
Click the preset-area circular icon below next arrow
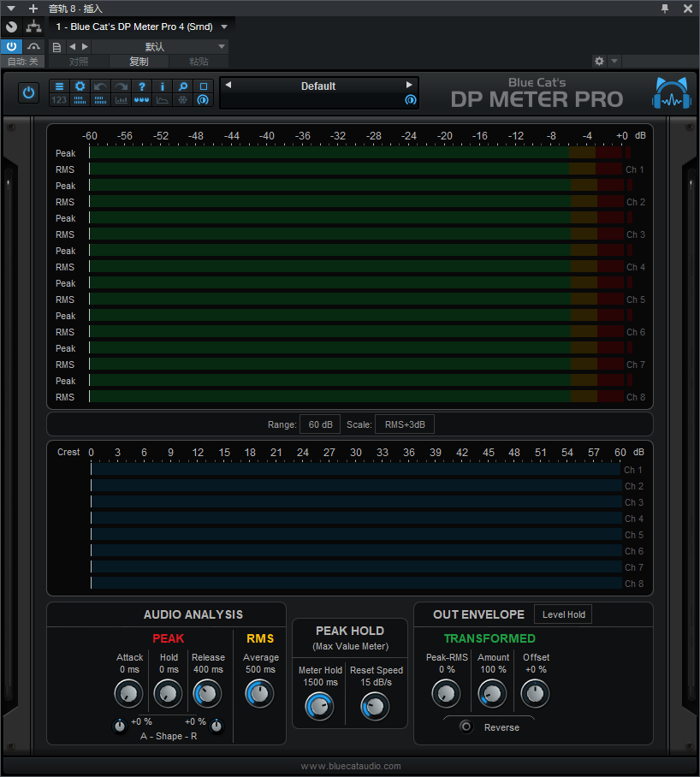[x=410, y=100]
